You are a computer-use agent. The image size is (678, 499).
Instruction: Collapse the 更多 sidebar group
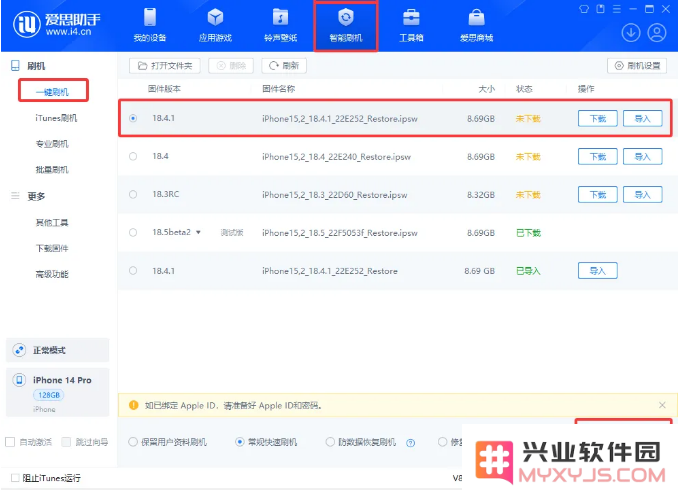[15, 196]
